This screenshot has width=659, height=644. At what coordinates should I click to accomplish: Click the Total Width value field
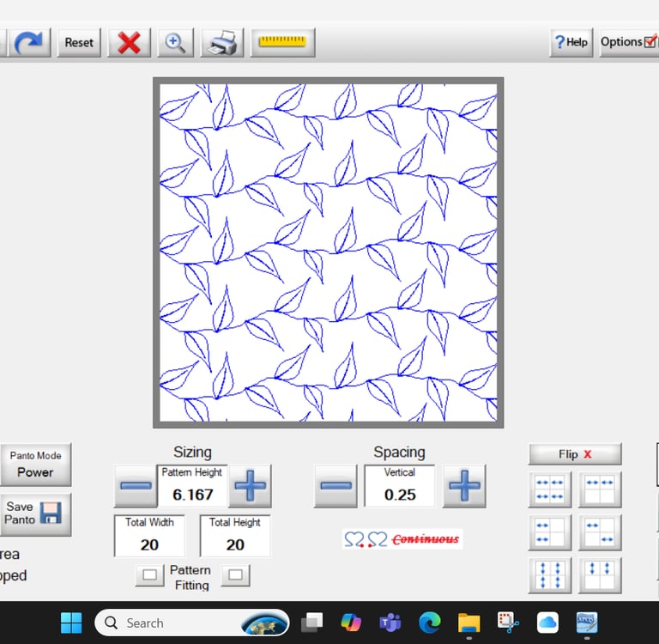coord(149,536)
